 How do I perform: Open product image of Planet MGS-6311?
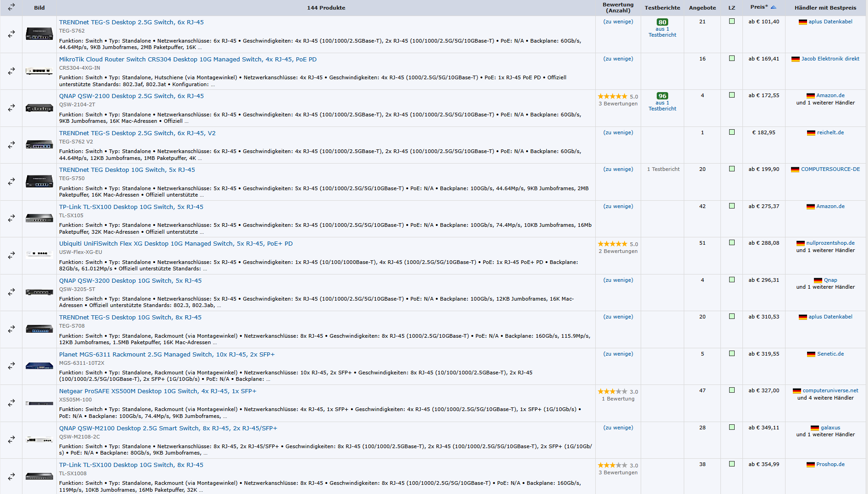point(39,366)
